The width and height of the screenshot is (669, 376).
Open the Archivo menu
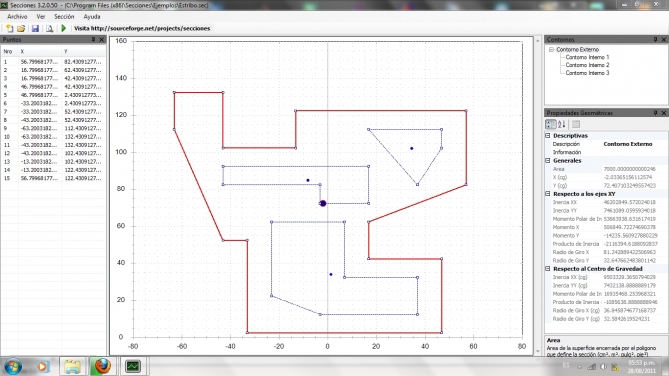click(17, 17)
